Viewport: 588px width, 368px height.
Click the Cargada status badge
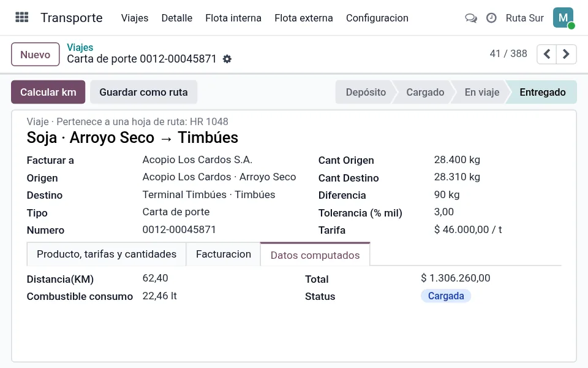[446, 296]
